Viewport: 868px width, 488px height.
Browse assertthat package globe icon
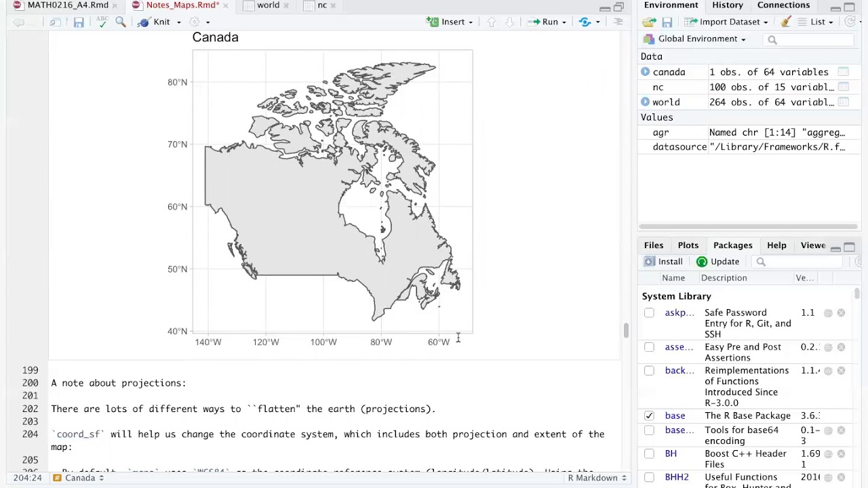(x=828, y=347)
